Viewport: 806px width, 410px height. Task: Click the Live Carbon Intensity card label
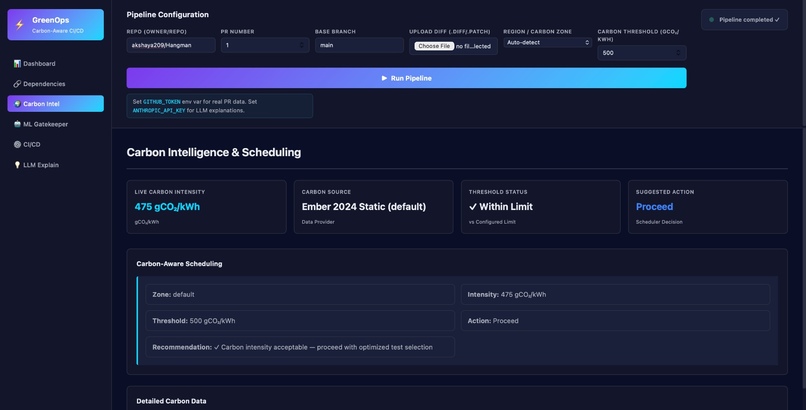tap(170, 192)
